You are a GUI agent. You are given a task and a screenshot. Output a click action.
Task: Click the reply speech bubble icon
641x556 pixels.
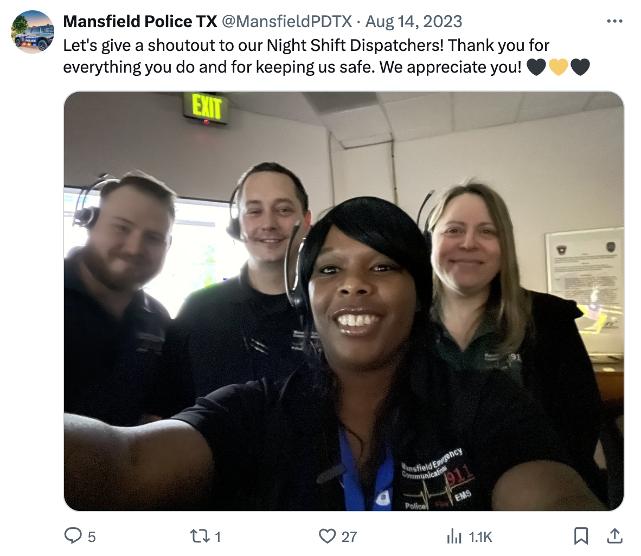73,536
